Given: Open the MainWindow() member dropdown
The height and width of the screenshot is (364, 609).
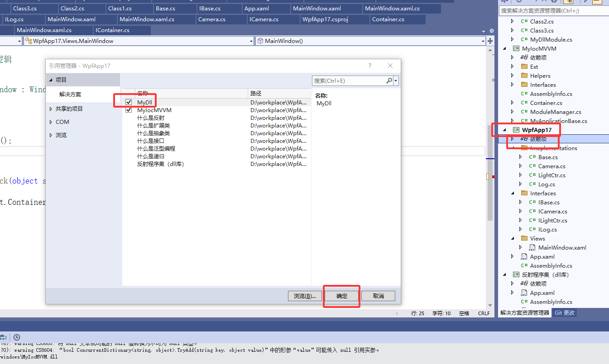Looking at the screenshot, I should point(483,41).
